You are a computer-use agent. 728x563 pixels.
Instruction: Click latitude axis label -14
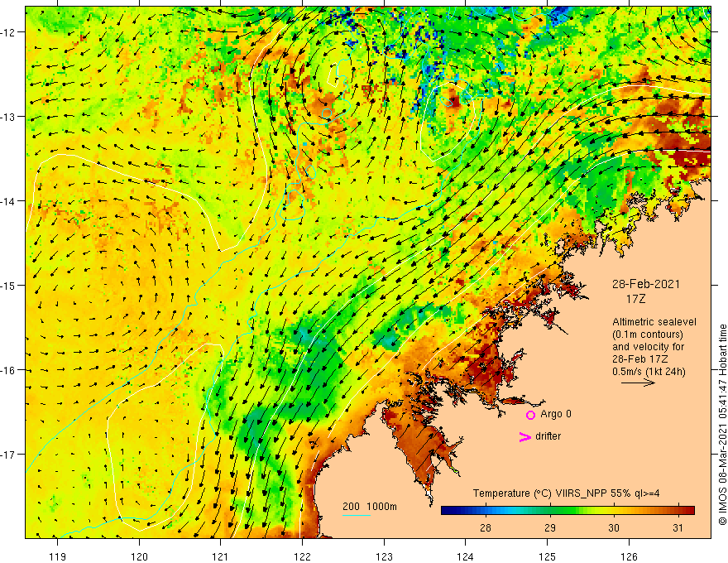pyautogui.click(x=8, y=201)
